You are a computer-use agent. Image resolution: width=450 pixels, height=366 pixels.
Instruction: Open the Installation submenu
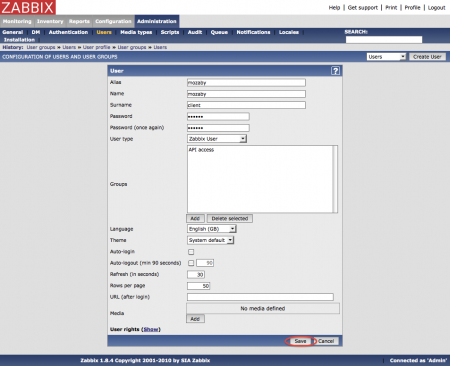tap(19, 40)
